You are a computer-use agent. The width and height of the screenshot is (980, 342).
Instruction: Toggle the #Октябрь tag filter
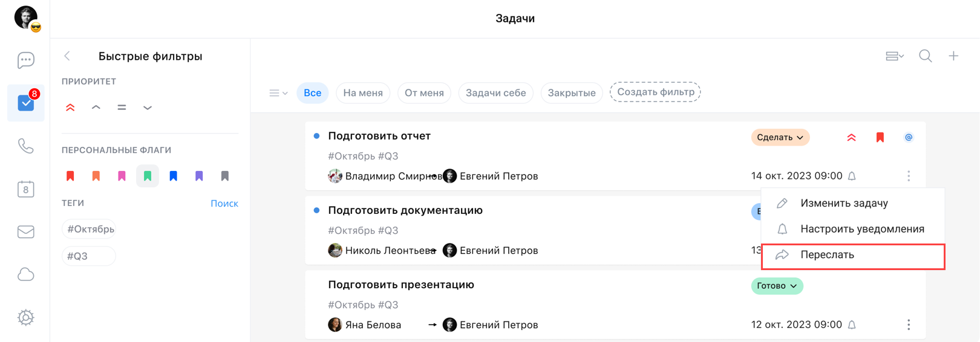90,229
